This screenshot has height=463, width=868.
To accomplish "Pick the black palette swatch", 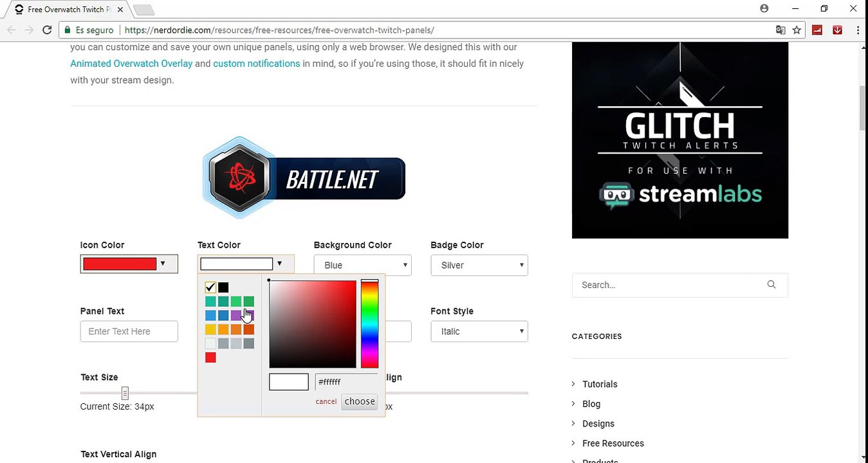I will [223, 287].
